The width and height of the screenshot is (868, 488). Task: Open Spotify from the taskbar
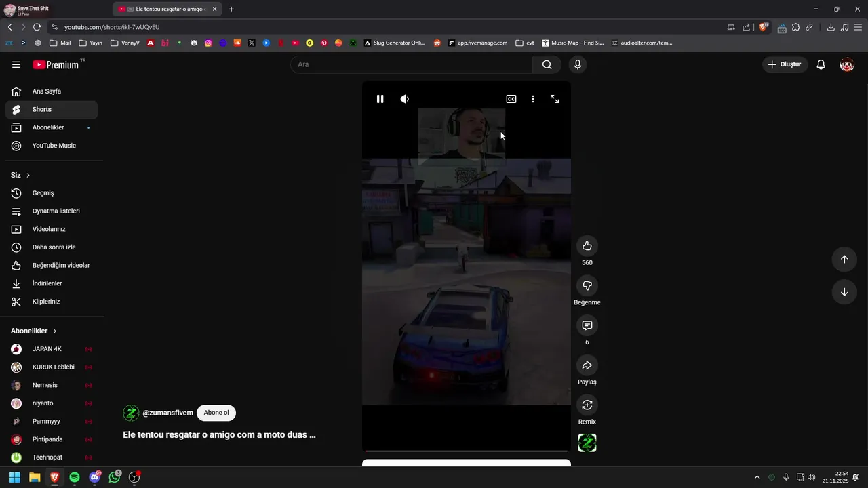[x=75, y=477]
